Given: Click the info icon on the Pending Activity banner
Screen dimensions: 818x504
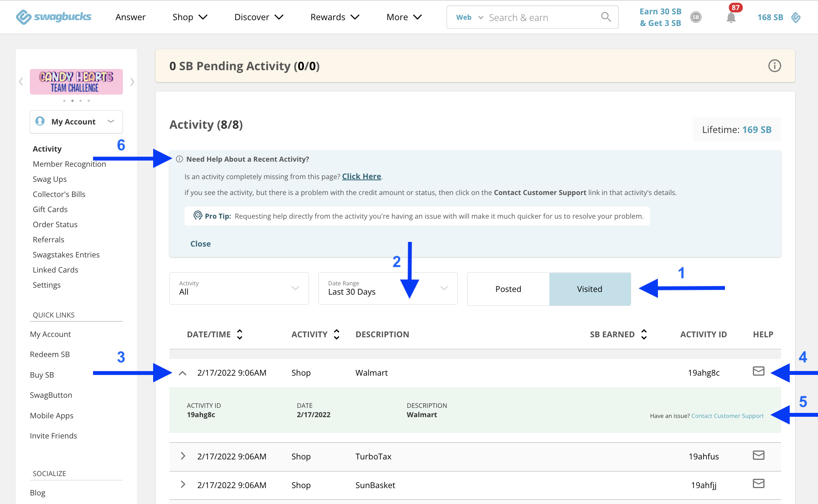Looking at the screenshot, I should pos(774,66).
